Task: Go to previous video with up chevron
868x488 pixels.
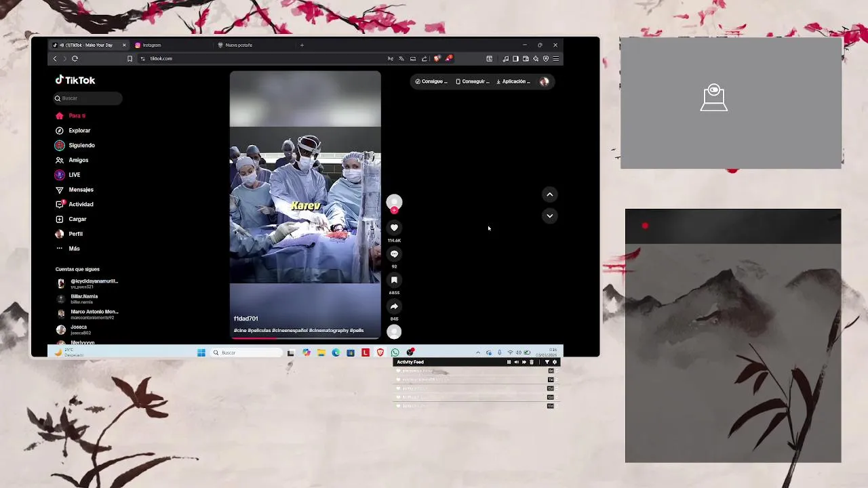Action: coord(550,195)
